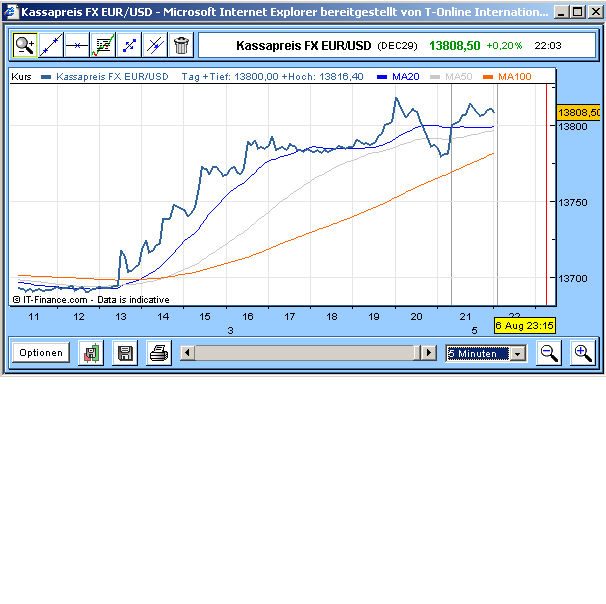Click the Tag +Tief: 13800,00 text

tap(230, 77)
